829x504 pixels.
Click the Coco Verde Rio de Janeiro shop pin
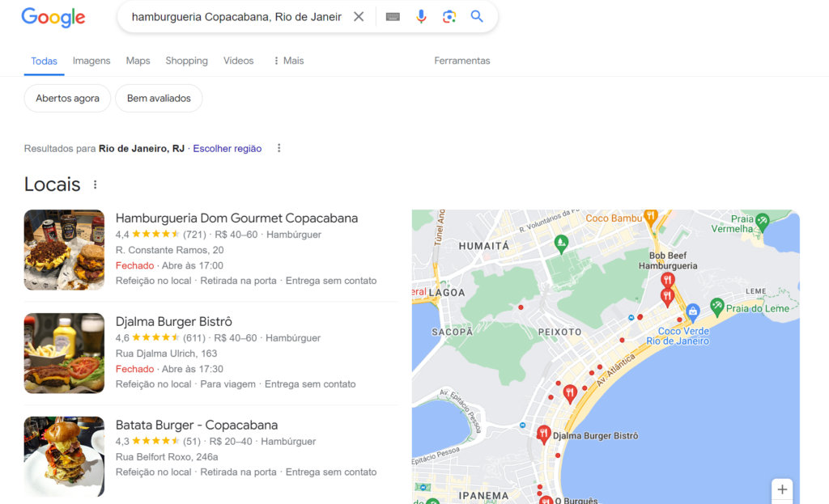tap(693, 311)
